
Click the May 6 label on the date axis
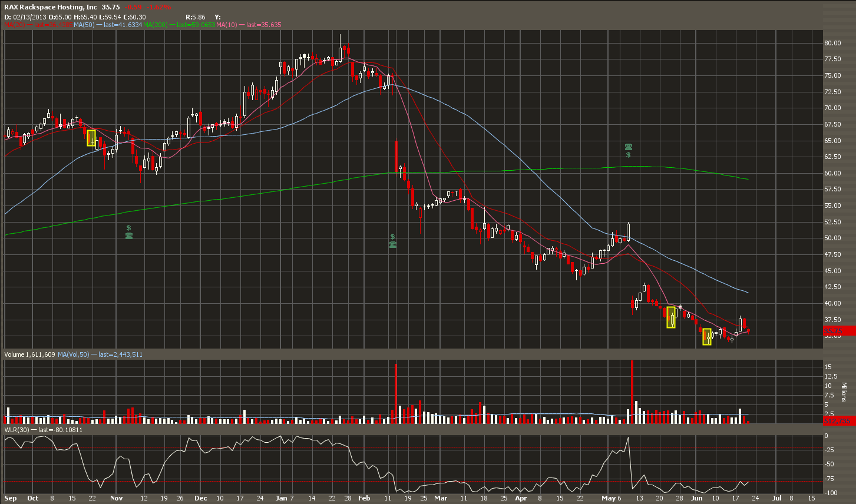[611, 498]
